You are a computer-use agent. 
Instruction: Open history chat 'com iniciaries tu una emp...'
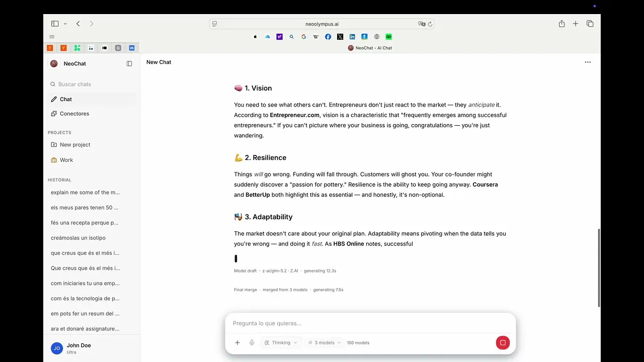(86, 283)
